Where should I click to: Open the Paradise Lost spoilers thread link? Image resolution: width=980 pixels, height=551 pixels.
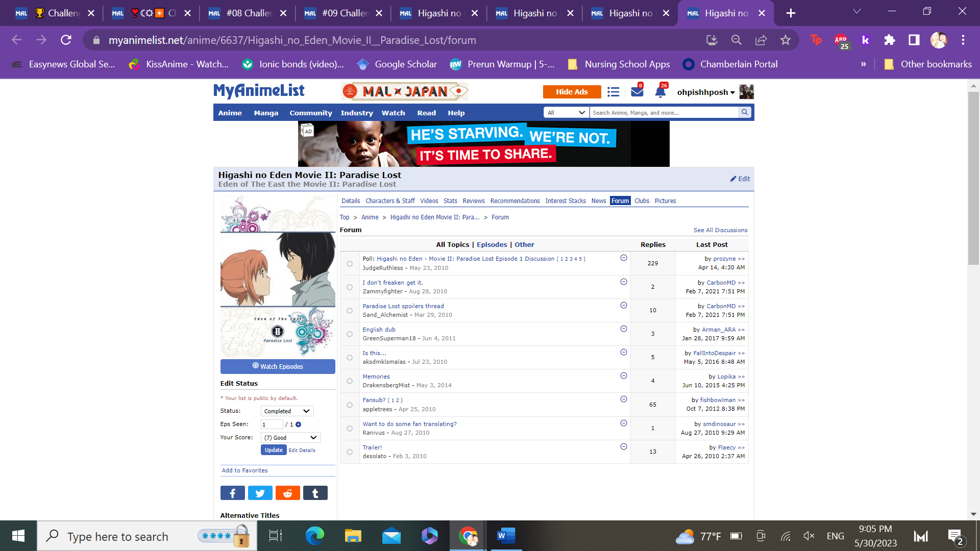[403, 306]
